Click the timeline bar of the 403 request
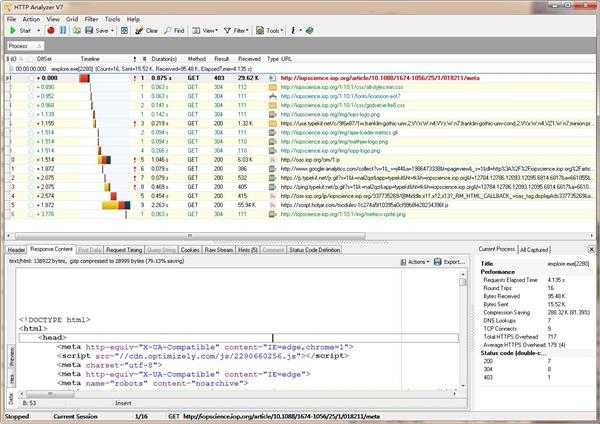This screenshot has height=424, width=600. pos(84,78)
